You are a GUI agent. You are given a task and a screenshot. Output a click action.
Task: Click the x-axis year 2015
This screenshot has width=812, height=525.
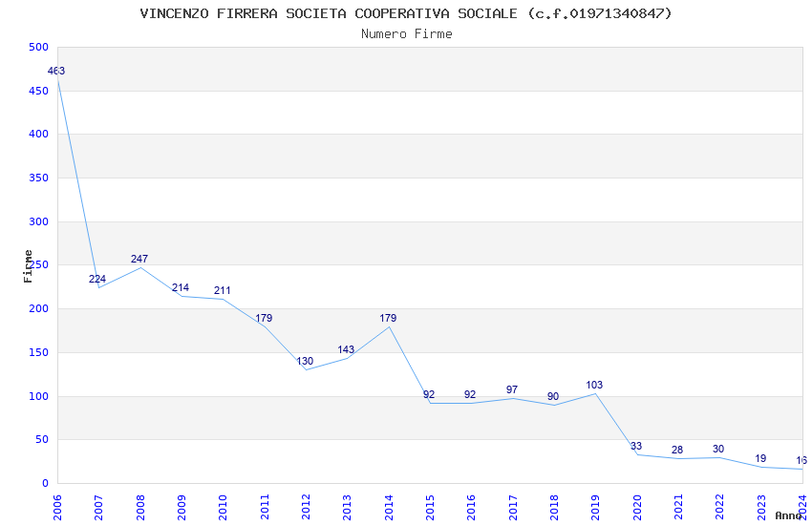tap(430, 507)
